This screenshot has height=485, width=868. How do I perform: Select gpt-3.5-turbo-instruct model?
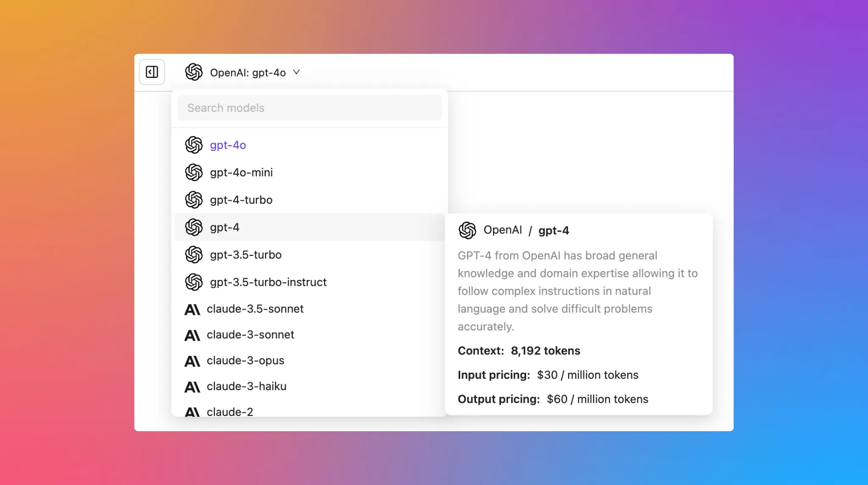[309, 282]
